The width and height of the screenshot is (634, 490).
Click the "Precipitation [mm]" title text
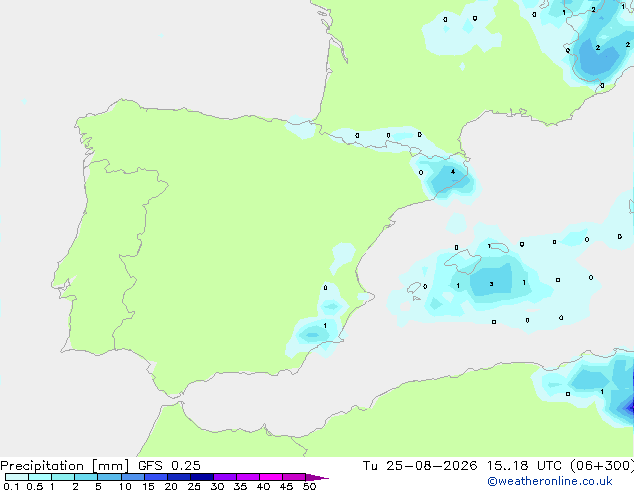pyautogui.click(x=64, y=466)
